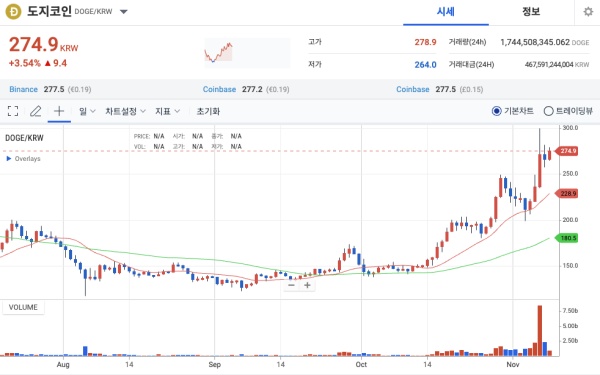Click the Oct date axis label
Viewport: 600px width, 375px height.
[x=361, y=365]
